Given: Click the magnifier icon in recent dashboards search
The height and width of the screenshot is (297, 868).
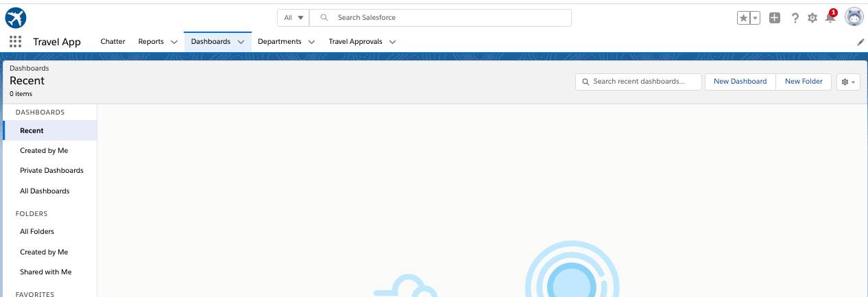Looking at the screenshot, I should pos(586,82).
